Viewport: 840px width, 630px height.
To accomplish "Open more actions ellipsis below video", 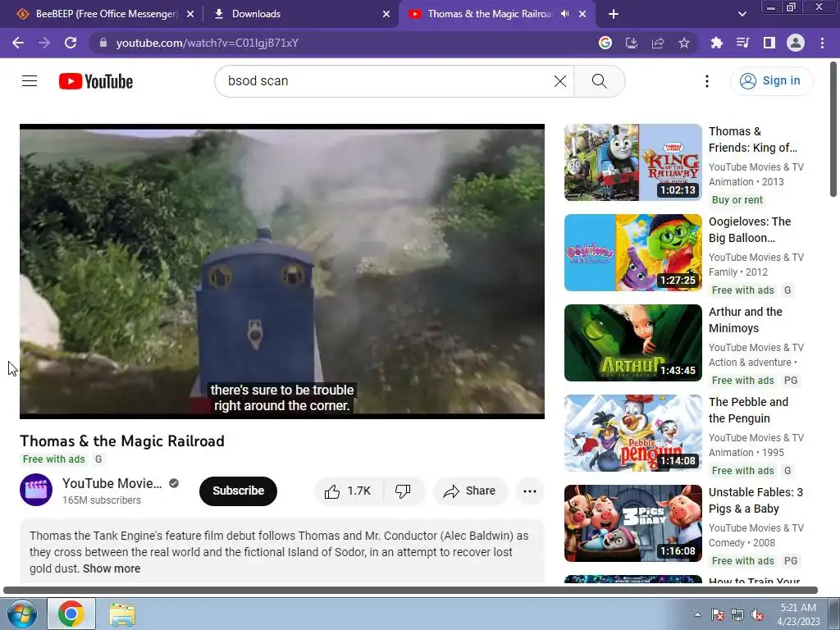I will (x=530, y=491).
